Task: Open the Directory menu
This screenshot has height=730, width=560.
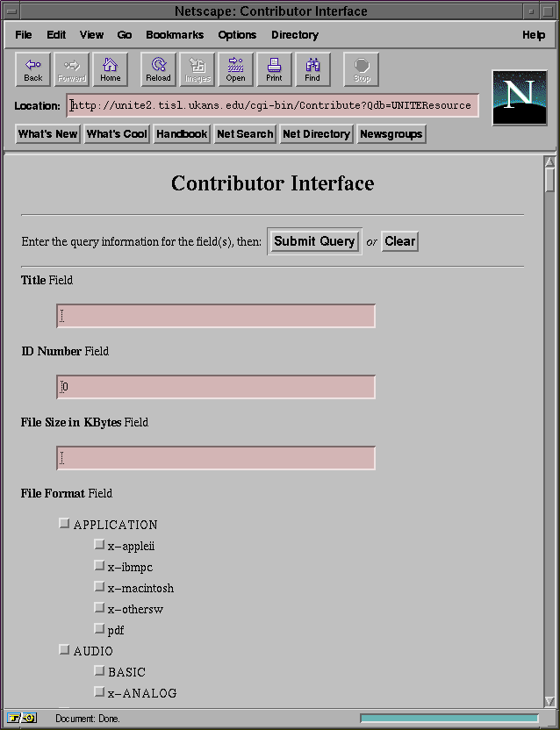Action: [x=295, y=35]
